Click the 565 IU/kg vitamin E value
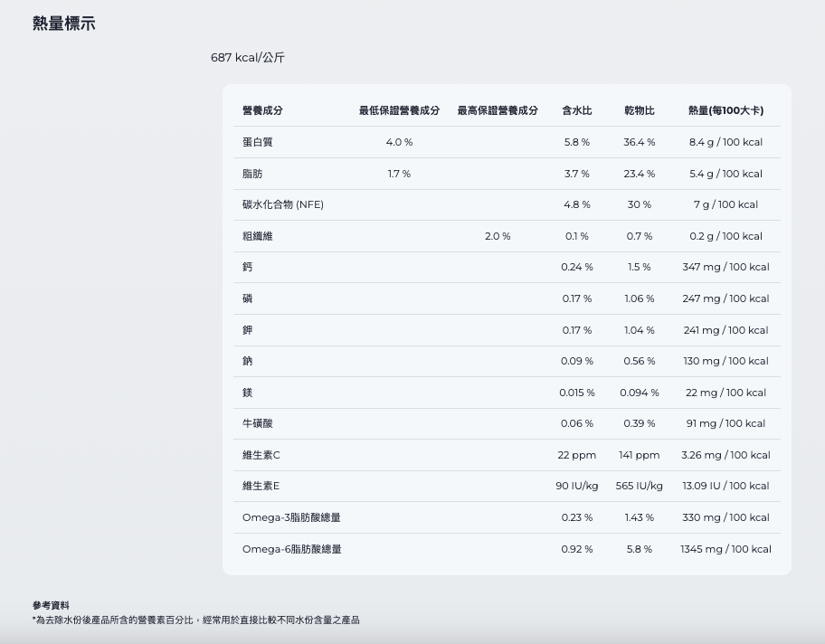The height and width of the screenshot is (644, 825). (639, 486)
